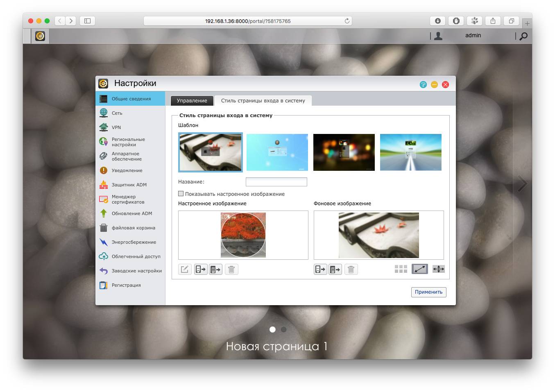
Task: Open файловая корзина settings
Action: click(130, 228)
